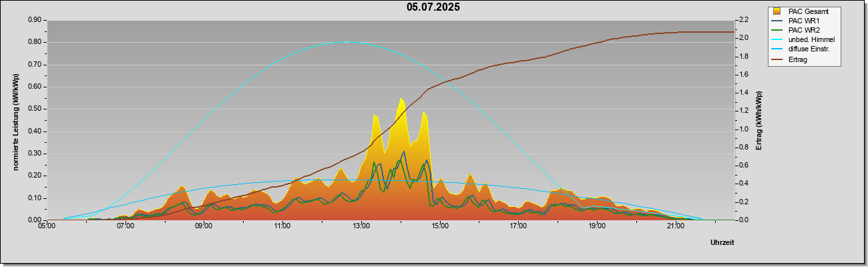Click the Uhrzeit axis title
This screenshot has height=267, width=868.
tap(722, 243)
